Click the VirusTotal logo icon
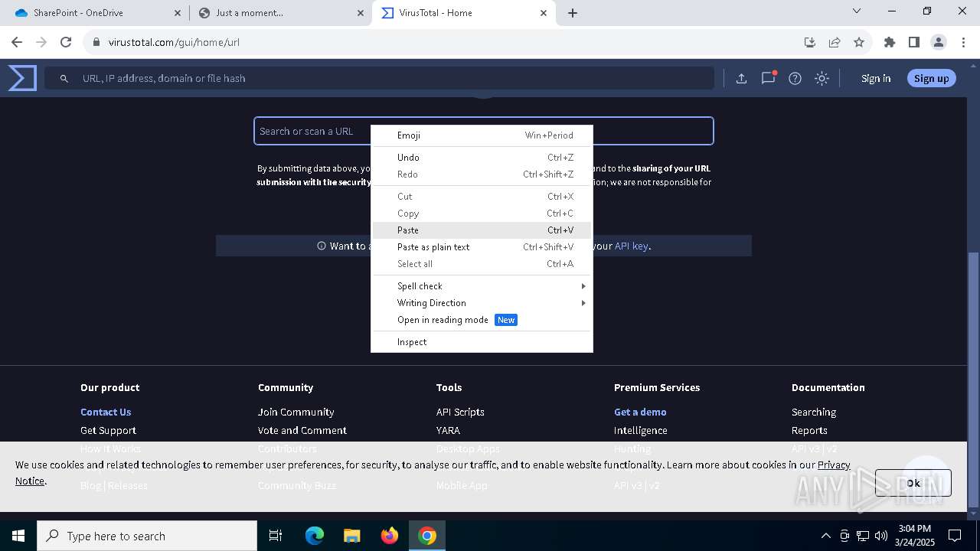980x551 pixels. tap(22, 78)
